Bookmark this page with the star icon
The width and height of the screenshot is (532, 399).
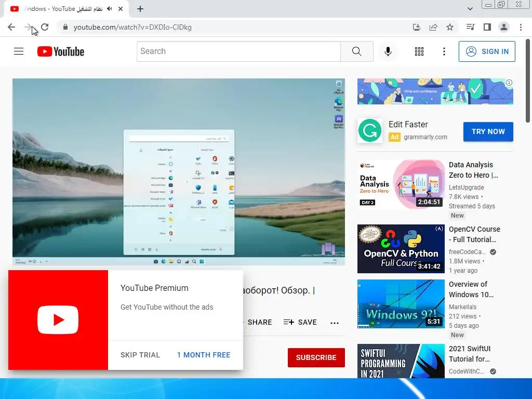click(450, 27)
